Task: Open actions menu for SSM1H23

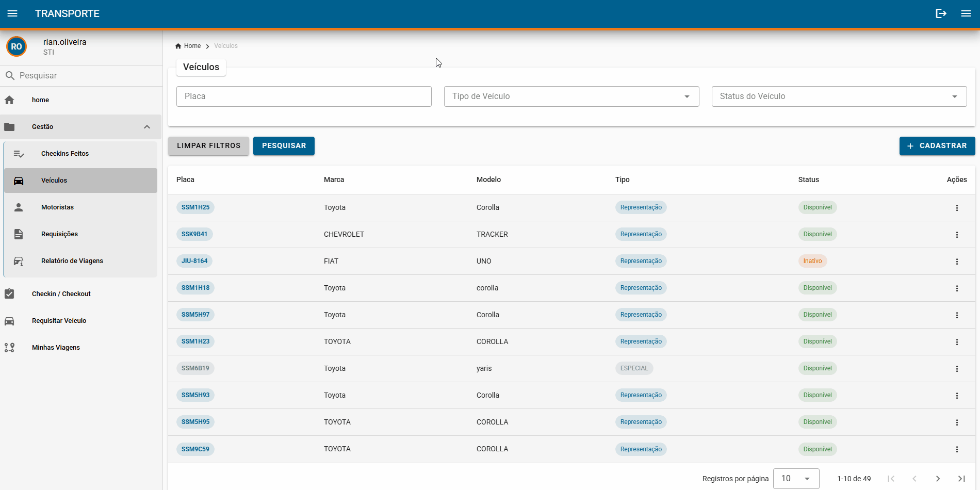Action: pos(957,342)
